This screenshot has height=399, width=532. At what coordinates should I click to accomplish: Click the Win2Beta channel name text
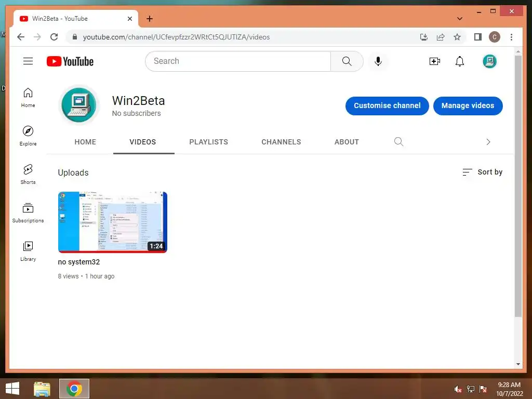point(138,101)
